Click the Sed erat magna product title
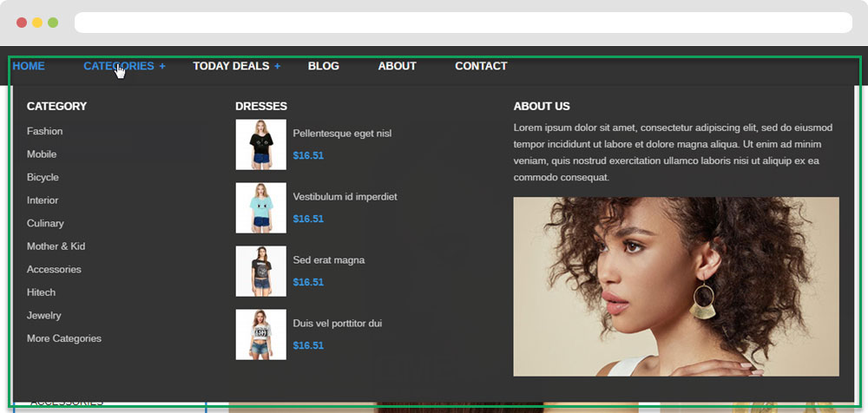The image size is (868, 413). [x=329, y=260]
